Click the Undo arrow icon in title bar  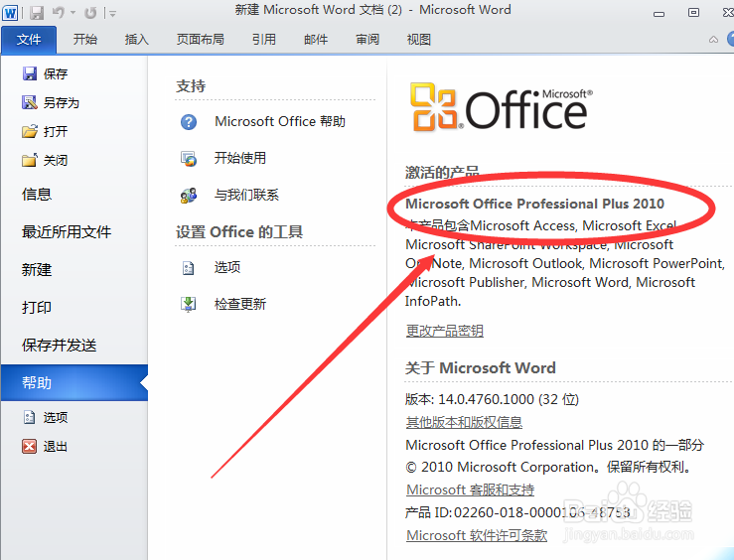click(59, 13)
